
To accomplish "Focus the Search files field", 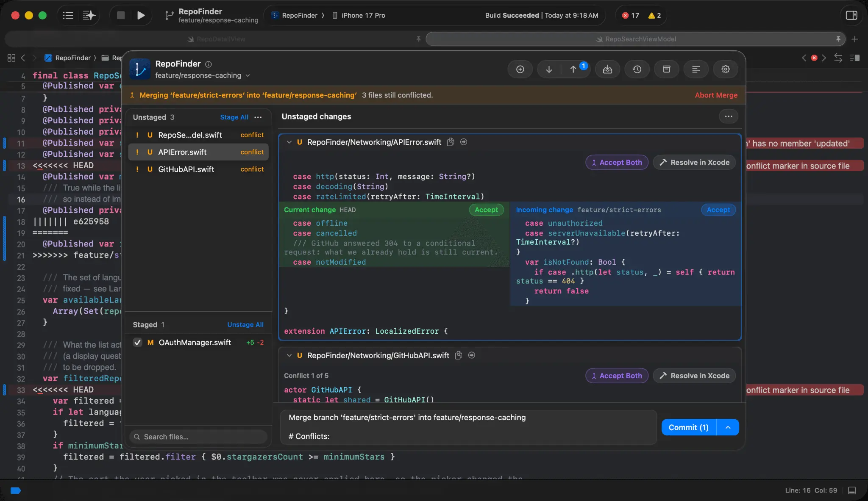I will 199,437.
